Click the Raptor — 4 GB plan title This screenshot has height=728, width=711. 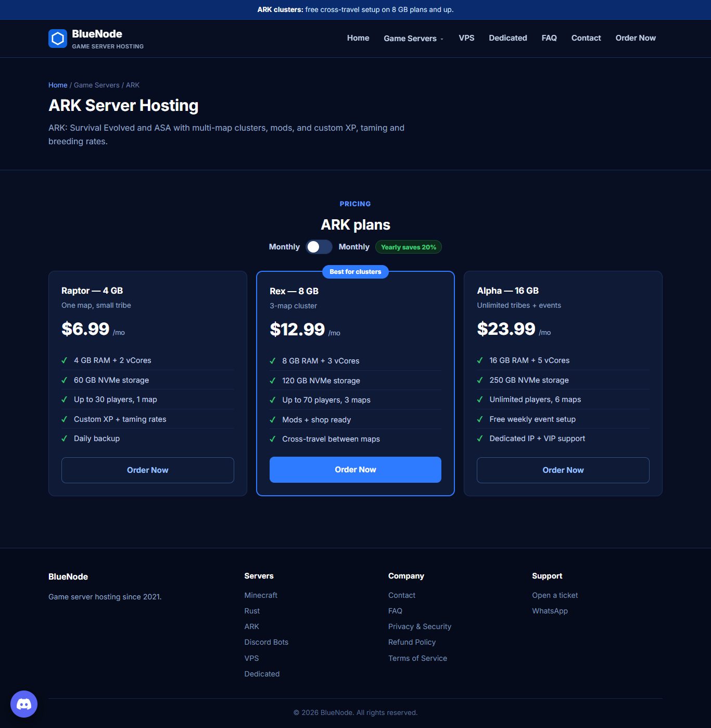point(92,291)
